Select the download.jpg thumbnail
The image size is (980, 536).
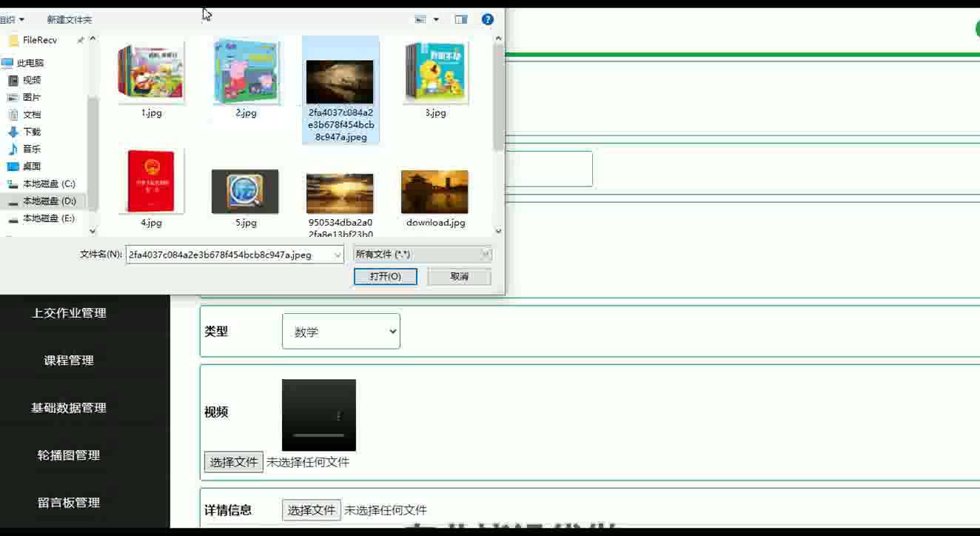tap(434, 192)
